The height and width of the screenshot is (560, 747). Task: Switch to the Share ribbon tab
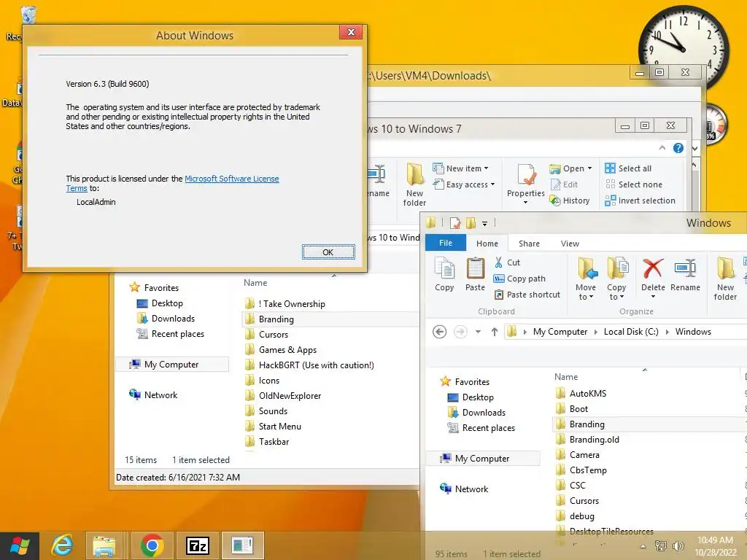529,244
